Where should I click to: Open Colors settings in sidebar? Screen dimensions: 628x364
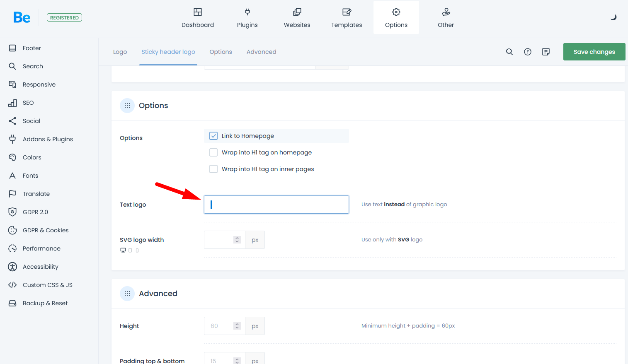(x=32, y=157)
